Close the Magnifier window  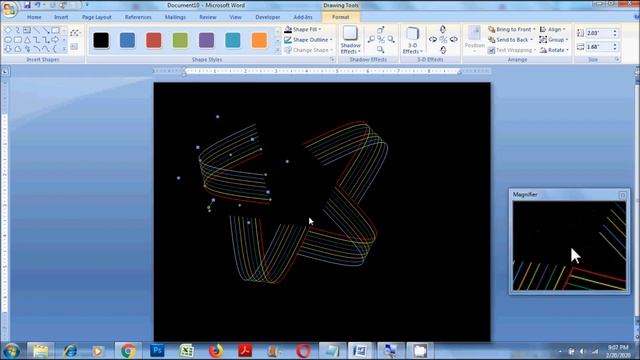pyautogui.click(x=622, y=195)
